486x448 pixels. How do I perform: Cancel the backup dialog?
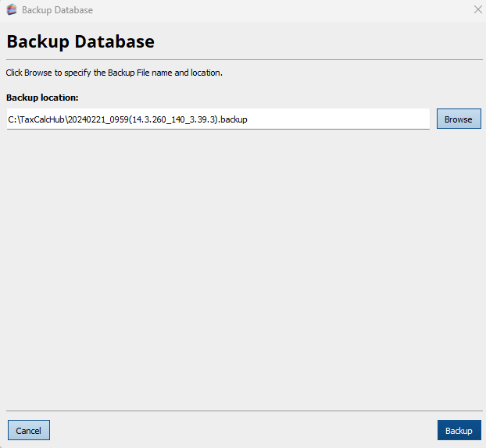pyautogui.click(x=29, y=431)
